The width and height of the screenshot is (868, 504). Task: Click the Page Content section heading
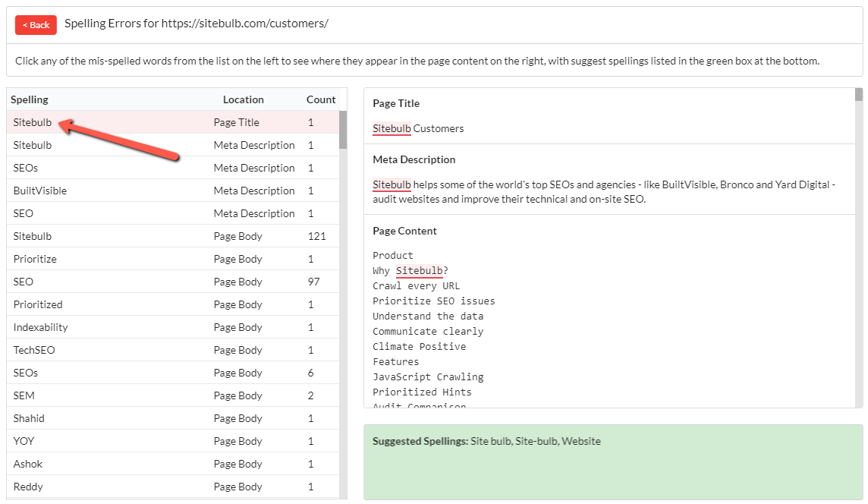(404, 231)
